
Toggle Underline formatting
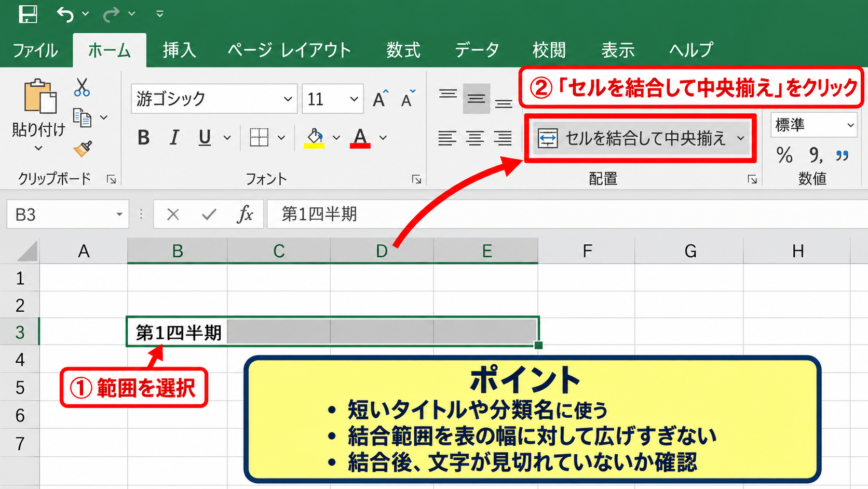coord(205,138)
